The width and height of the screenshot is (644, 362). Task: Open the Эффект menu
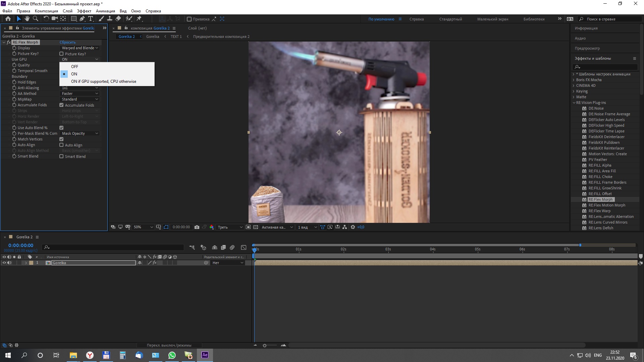84,11
